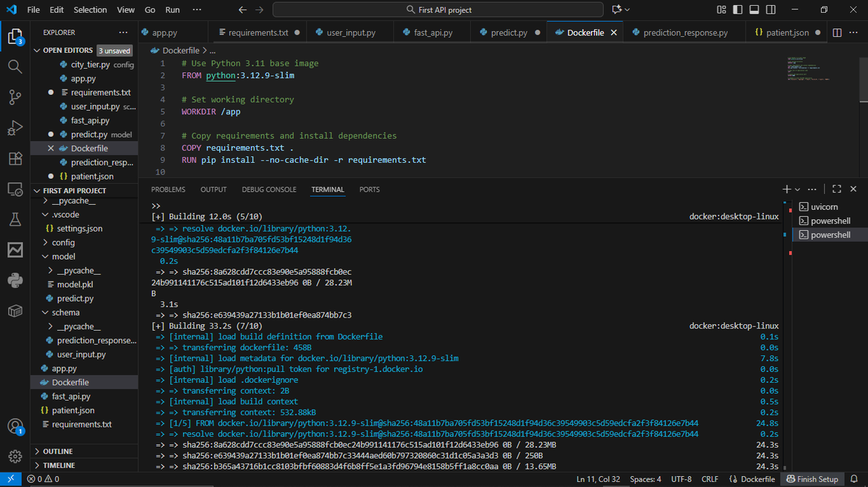Click the First API project search box

click(x=438, y=10)
